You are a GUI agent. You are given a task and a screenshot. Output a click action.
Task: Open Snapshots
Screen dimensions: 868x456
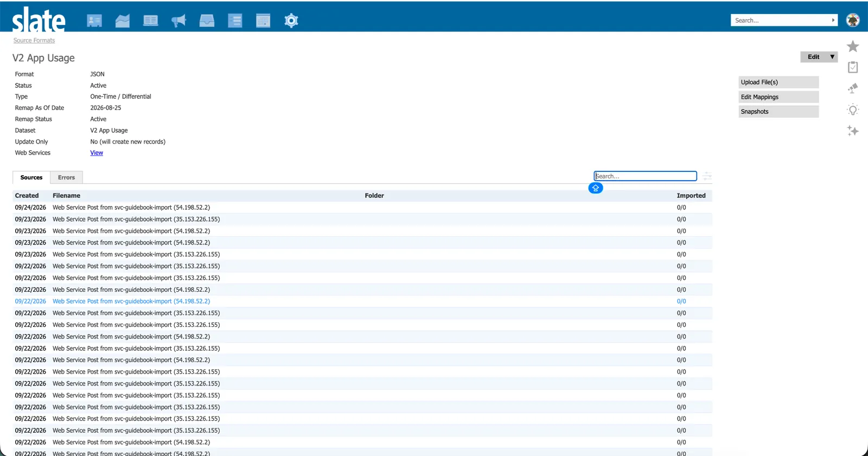[x=778, y=112]
